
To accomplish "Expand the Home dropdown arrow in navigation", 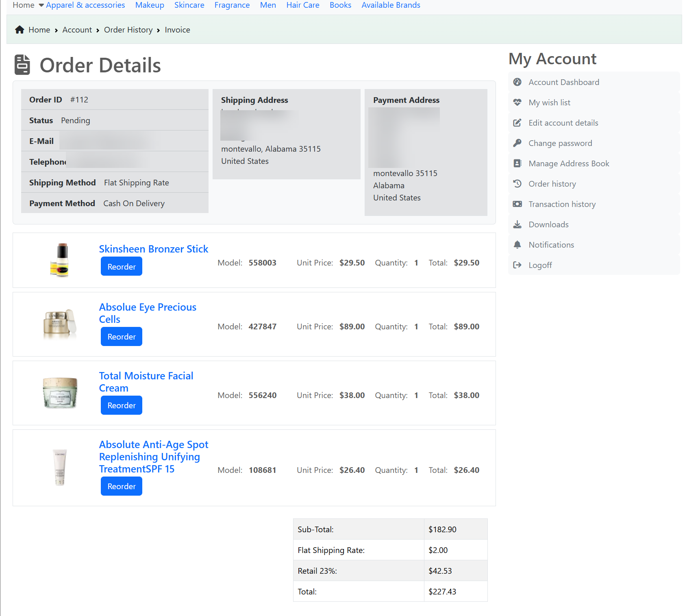I will pyautogui.click(x=41, y=5).
